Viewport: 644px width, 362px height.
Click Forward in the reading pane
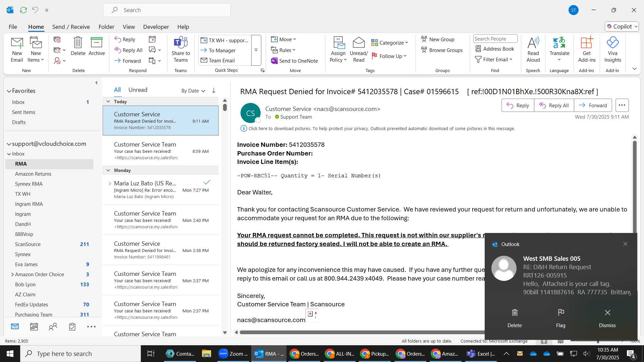(593, 105)
